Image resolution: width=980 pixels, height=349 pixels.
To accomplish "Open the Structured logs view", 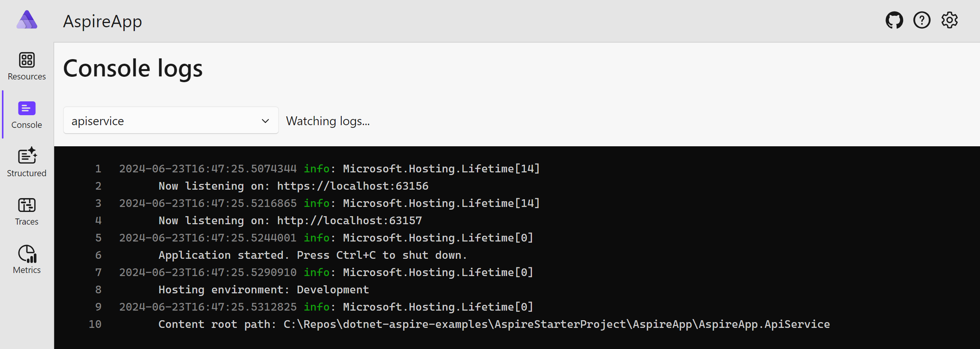I will (x=26, y=163).
